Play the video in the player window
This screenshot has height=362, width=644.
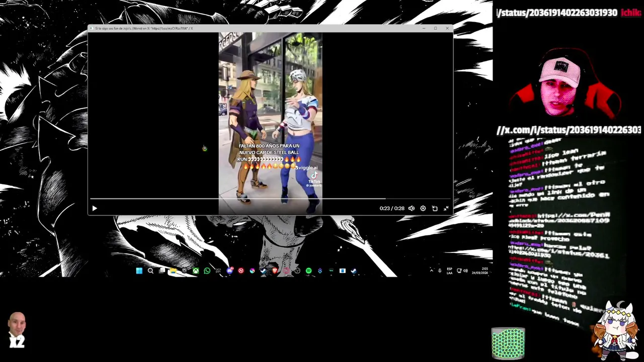tap(95, 208)
